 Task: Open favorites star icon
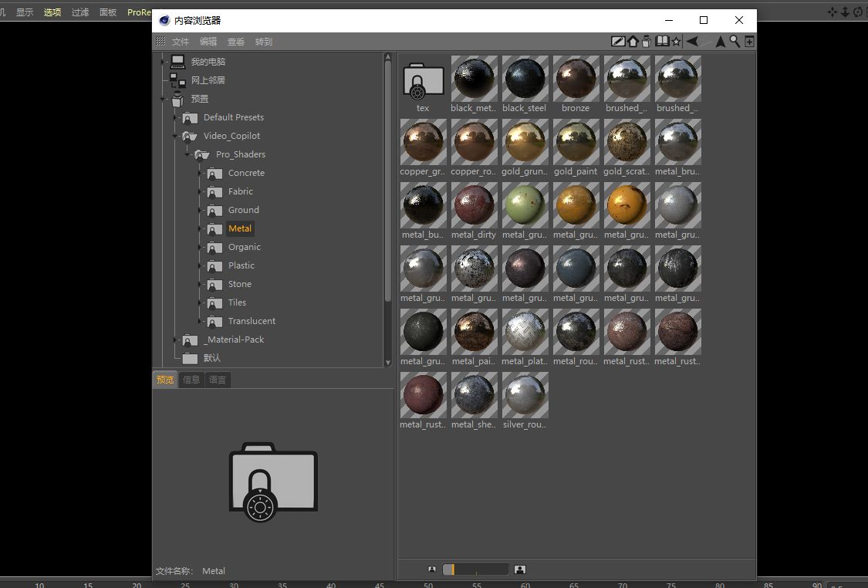coord(676,42)
